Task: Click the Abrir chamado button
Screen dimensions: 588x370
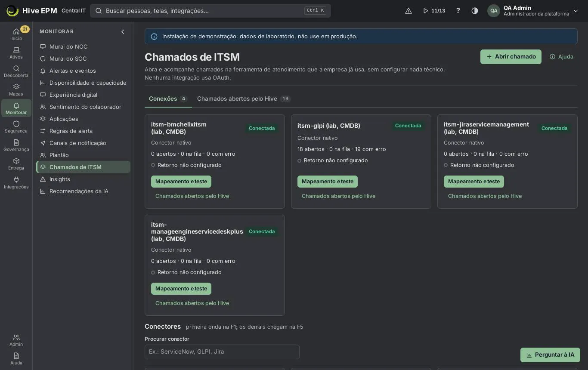Action: point(511,57)
